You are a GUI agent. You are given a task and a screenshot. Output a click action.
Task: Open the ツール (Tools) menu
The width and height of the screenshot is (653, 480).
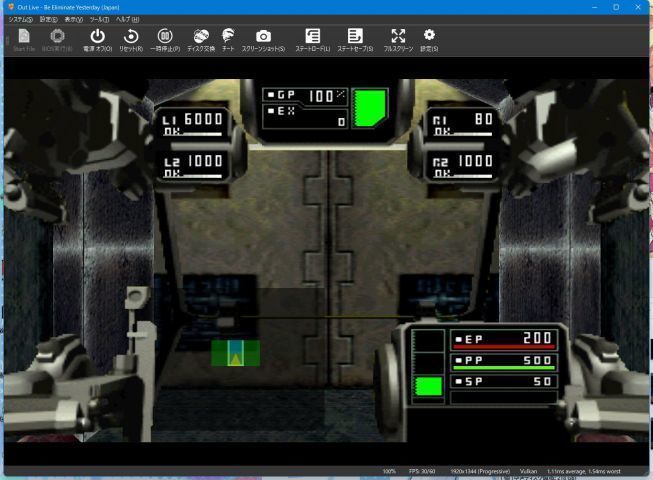click(99, 20)
